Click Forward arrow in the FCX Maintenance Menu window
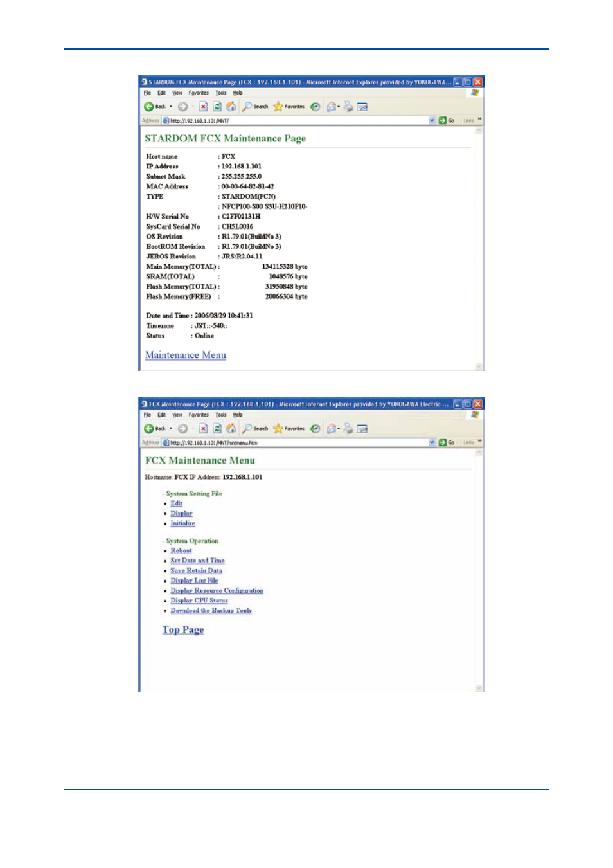 (182, 429)
